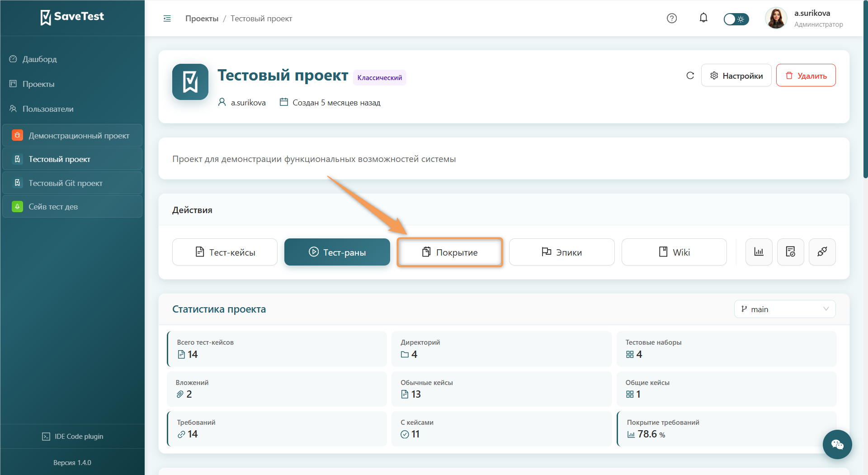Click the Всего тест-кейсов statistic card

click(x=277, y=349)
